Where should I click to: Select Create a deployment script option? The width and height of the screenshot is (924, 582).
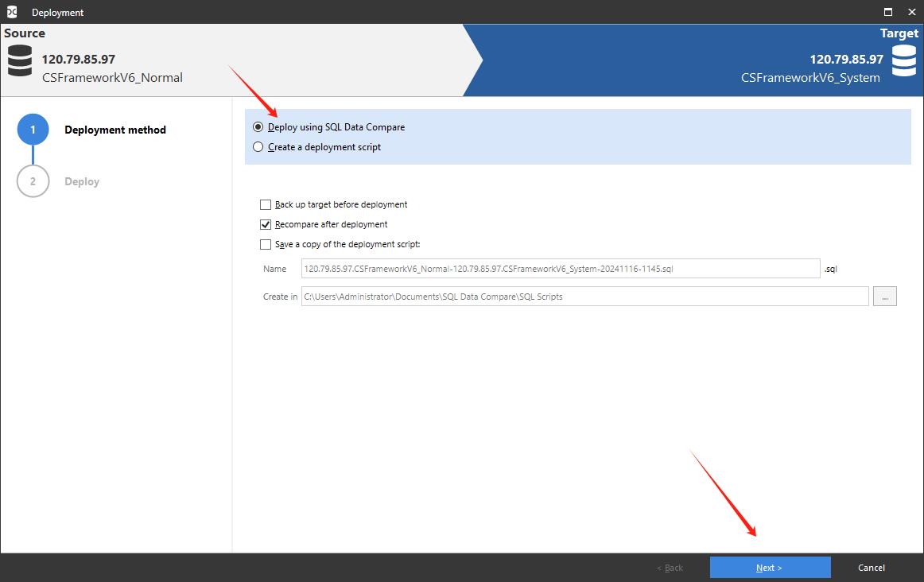(x=258, y=147)
